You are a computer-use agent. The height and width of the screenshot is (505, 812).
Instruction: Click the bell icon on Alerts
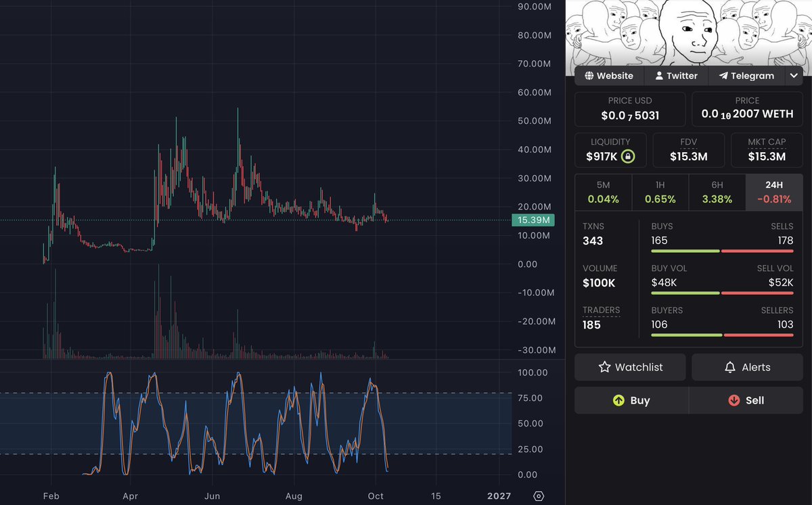[x=730, y=367]
